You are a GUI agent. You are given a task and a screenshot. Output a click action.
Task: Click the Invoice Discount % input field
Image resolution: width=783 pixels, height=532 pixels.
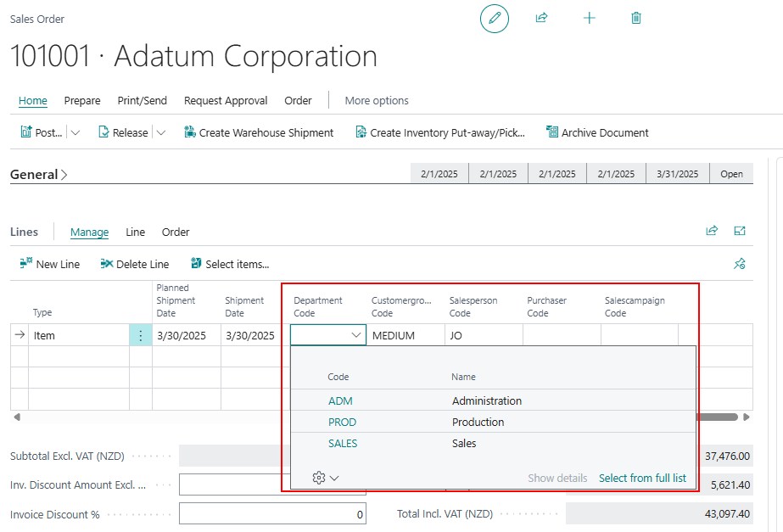point(272,514)
